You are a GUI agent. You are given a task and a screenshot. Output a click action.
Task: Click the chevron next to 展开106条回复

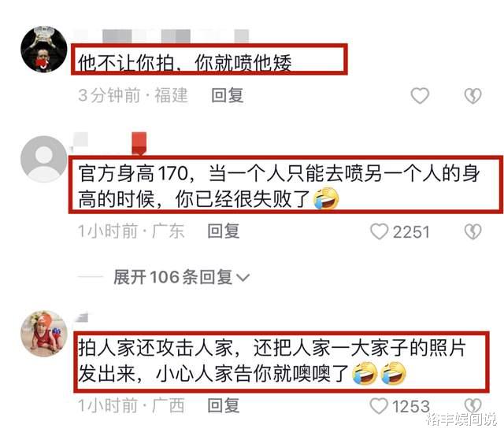pos(243,278)
